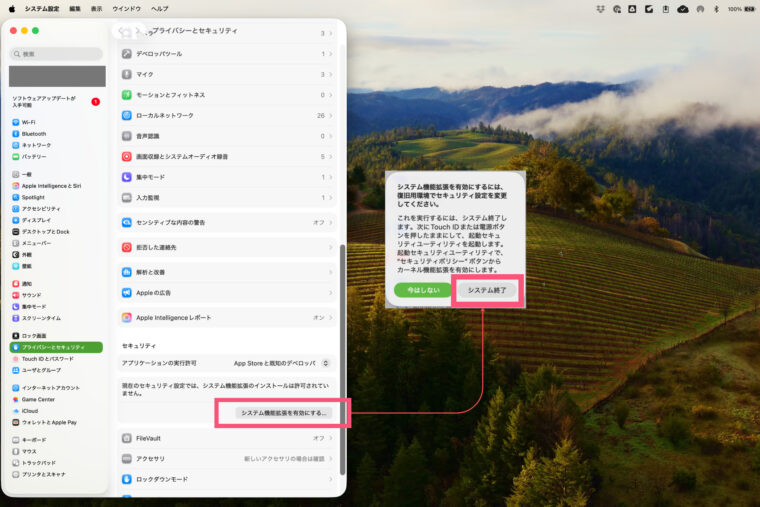Viewport: 760px width, 507px height.
Task: Select iCloud in the sidebar
Action: point(29,410)
